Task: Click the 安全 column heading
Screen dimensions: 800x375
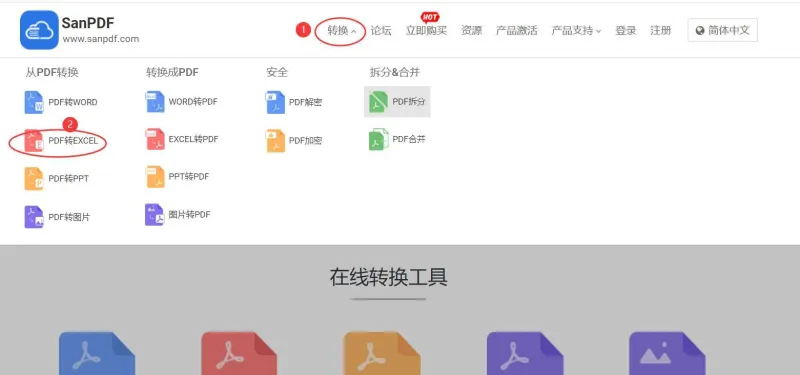Action: (277, 72)
